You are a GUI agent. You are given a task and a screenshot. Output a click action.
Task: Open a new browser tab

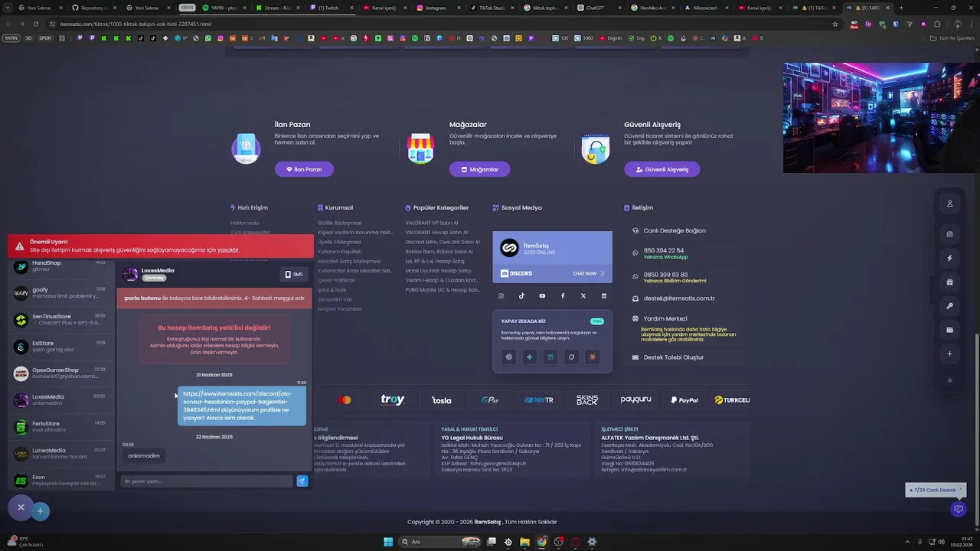(x=901, y=8)
